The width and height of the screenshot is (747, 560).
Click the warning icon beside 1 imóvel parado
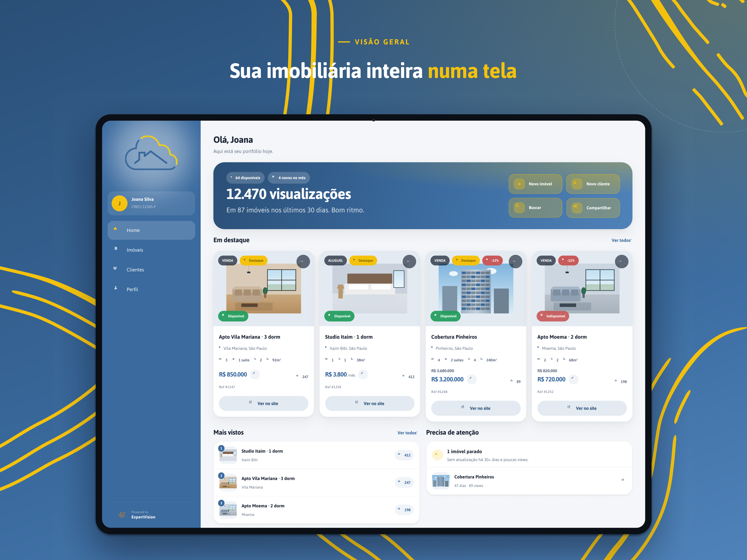[437, 455]
